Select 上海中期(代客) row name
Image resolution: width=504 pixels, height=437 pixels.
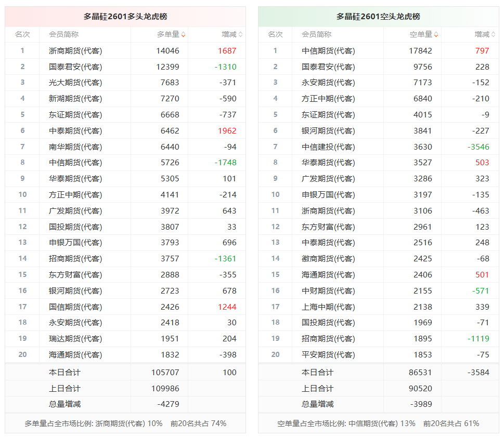(x=328, y=307)
